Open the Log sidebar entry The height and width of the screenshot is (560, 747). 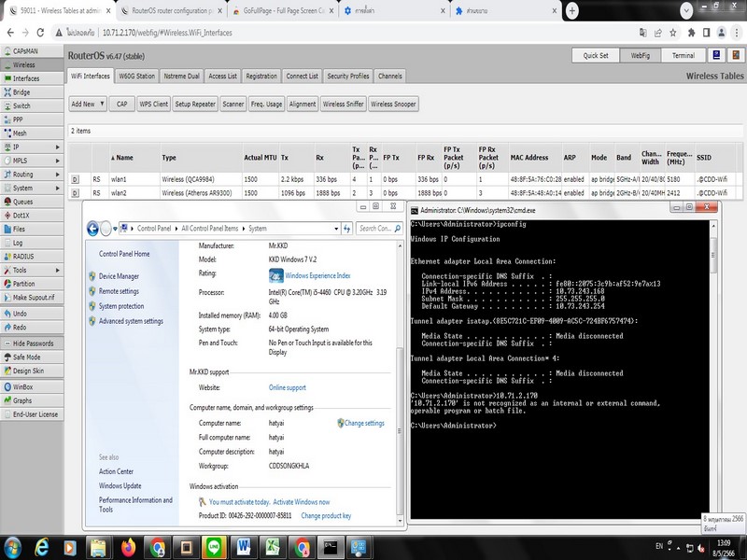pyautogui.click(x=32, y=243)
